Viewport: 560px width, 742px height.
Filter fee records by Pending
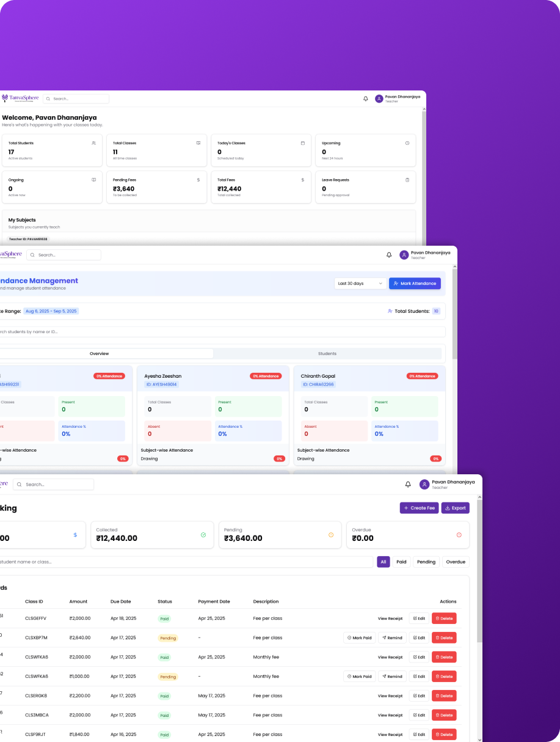(426, 562)
